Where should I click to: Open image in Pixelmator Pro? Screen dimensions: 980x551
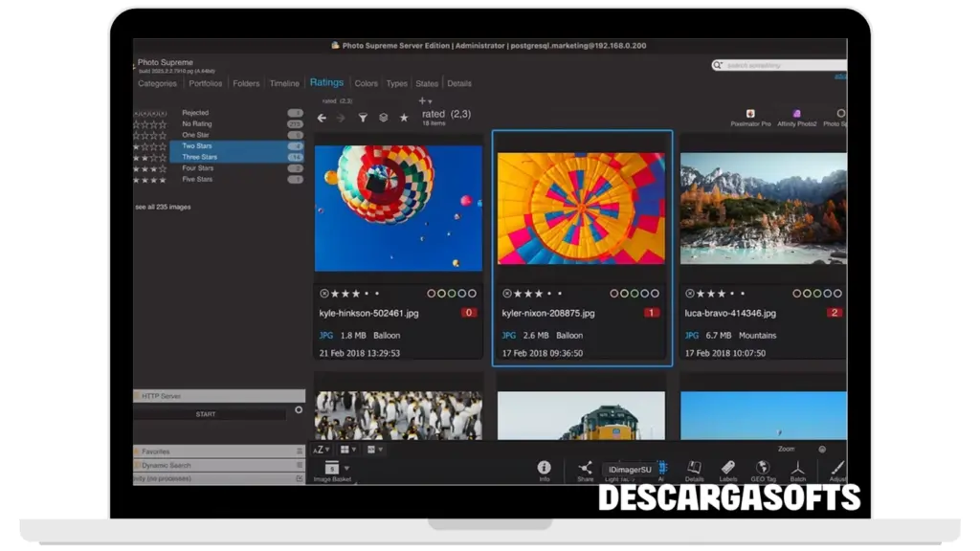(750, 114)
